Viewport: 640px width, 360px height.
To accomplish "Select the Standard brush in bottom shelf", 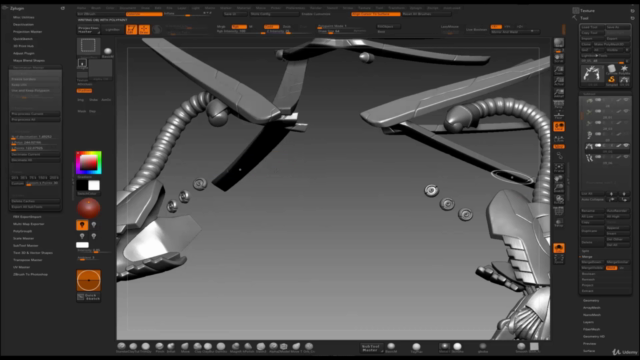I will (121, 347).
